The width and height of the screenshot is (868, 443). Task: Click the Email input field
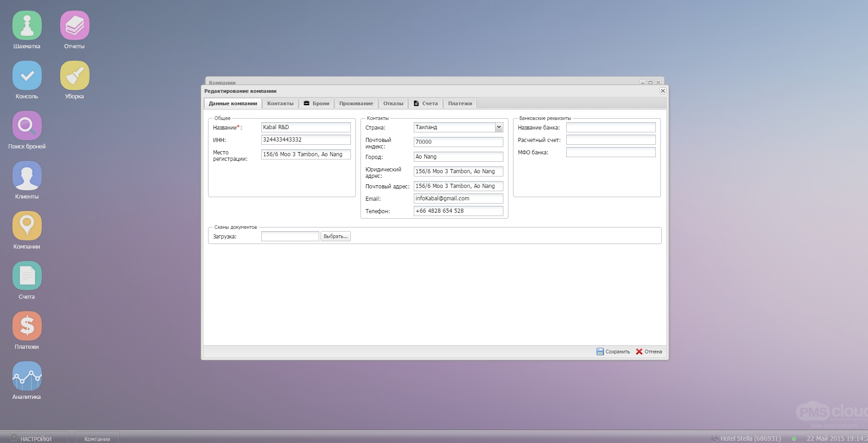coord(458,199)
